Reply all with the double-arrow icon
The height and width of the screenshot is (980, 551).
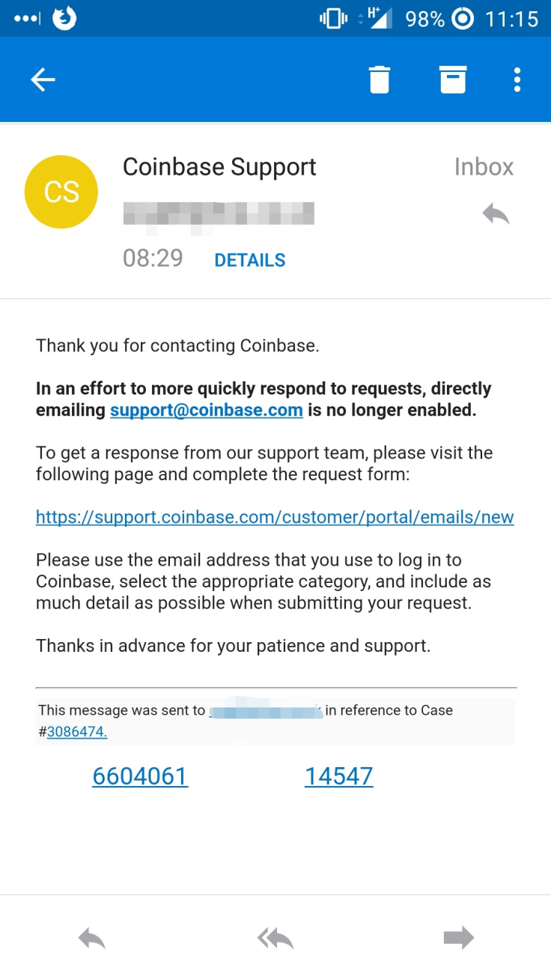point(275,938)
